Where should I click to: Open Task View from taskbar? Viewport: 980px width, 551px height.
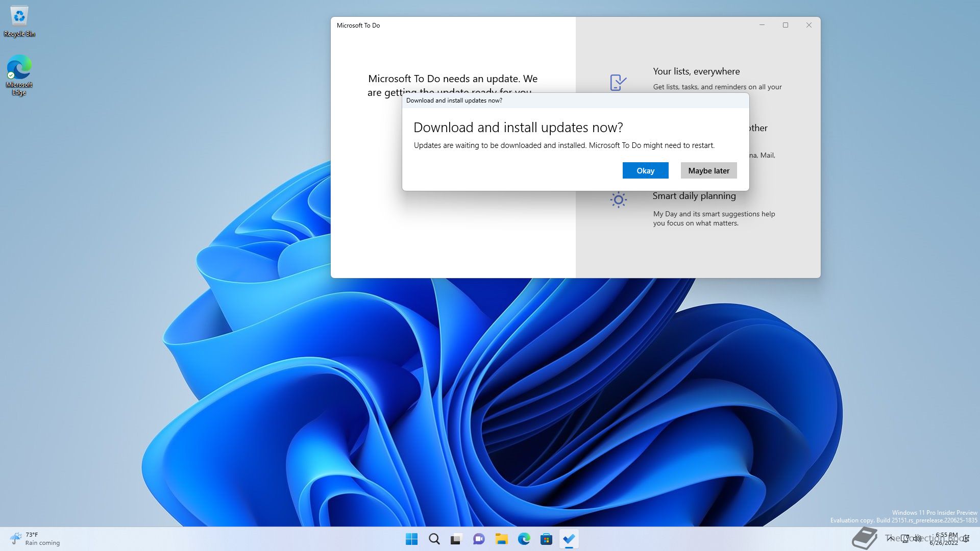coord(456,539)
